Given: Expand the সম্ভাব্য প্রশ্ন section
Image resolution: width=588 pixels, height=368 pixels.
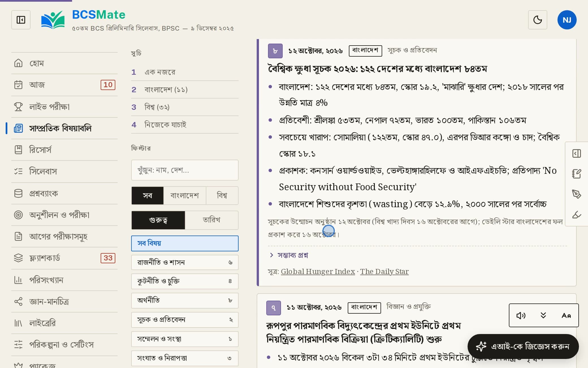Looking at the screenshot, I should pyautogui.click(x=289, y=255).
